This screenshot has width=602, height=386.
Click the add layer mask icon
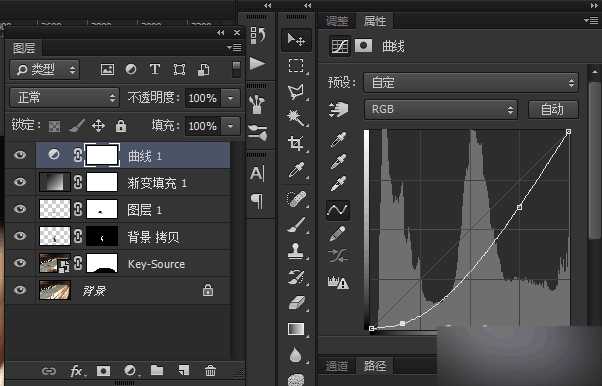[103, 371]
